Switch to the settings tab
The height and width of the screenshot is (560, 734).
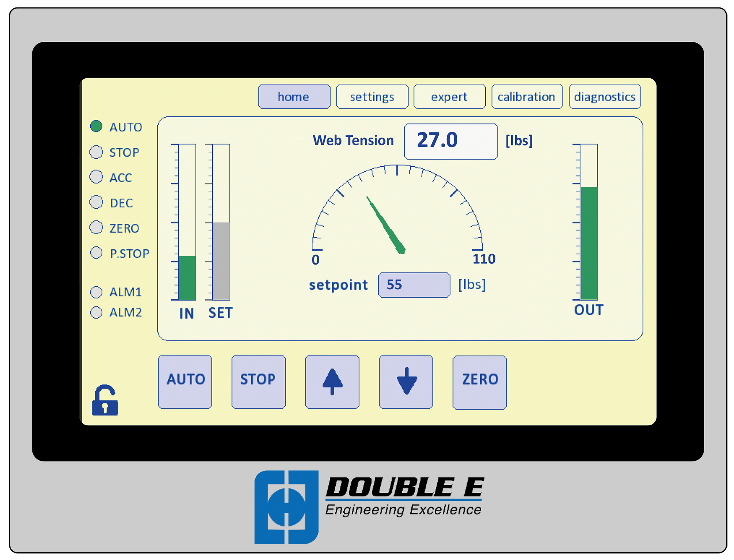tap(372, 96)
